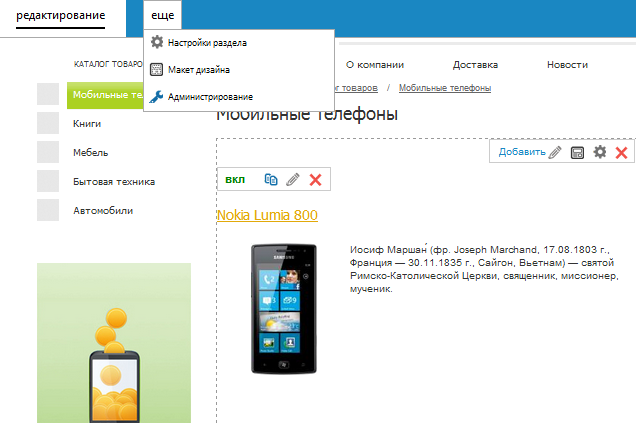Click 'Мобильные телефоны' breadcrumb link
The width and height of the screenshot is (636, 434).
point(444,88)
